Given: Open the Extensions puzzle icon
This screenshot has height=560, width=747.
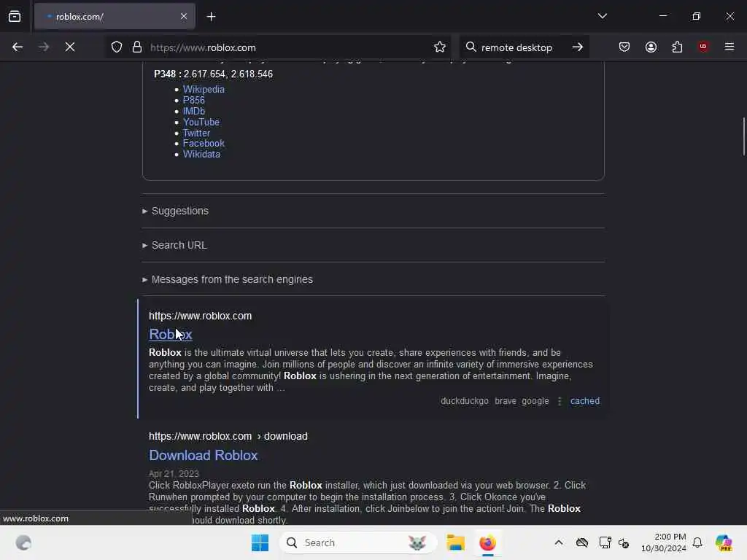Looking at the screenshot, I should click(677, 47).
